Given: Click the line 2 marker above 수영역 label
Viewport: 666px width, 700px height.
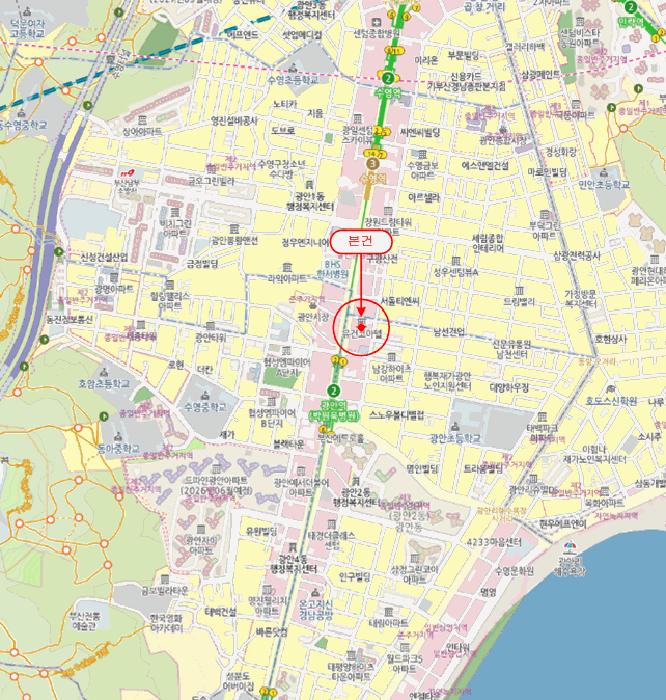Looking at the screenshot, I should coord(388,78).
